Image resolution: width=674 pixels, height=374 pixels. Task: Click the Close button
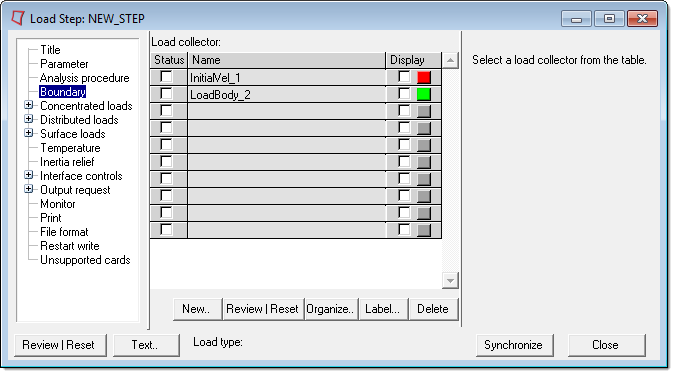click(x=606, y=345)
